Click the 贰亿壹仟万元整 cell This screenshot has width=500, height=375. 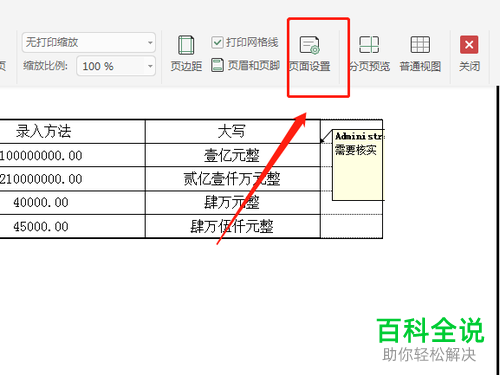point(233,179)
